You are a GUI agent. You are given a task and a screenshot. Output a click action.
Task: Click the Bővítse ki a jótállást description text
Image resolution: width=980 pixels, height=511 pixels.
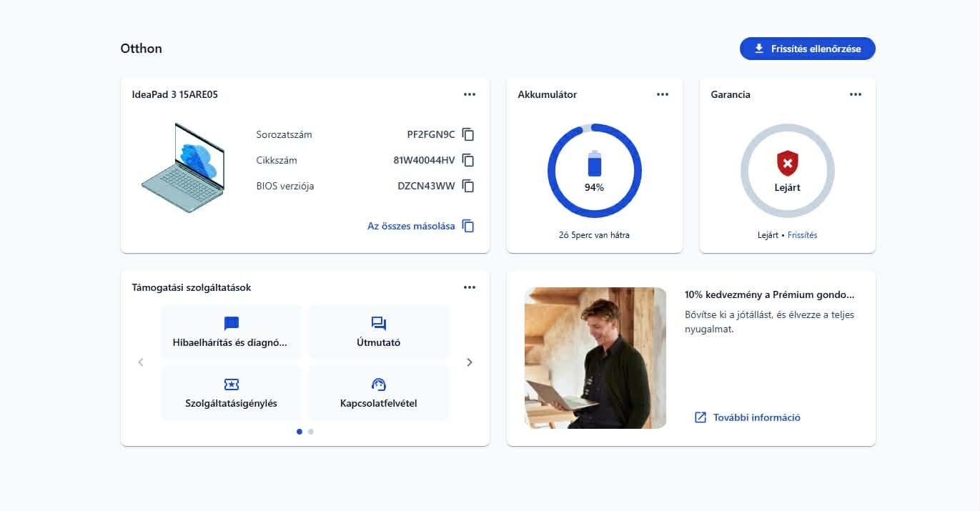[x=770, y=322]
